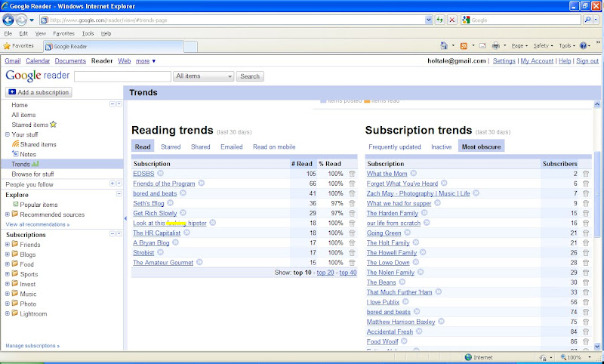Switch to the Emailed tab
This screenshot has height=364, width=604.
(232, 147)
